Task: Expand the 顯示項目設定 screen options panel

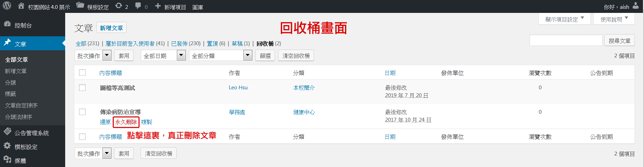Action: (x=564, y=19)
